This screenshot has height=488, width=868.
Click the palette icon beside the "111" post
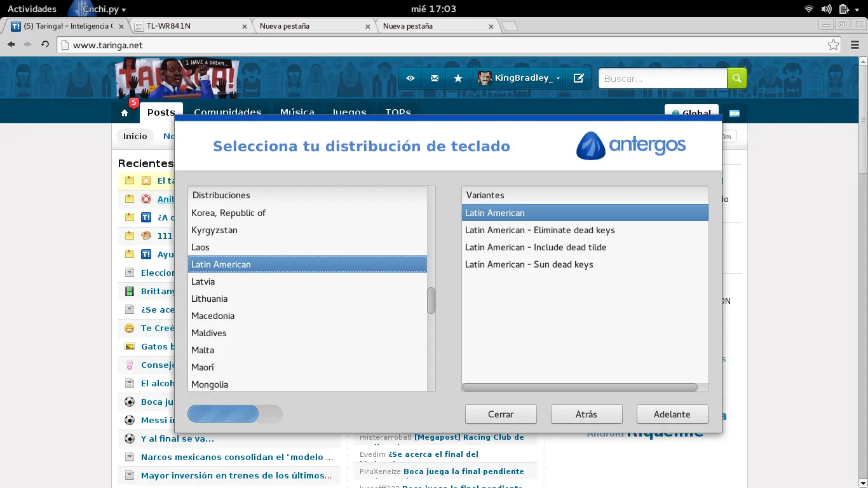(x=146, y=236)
